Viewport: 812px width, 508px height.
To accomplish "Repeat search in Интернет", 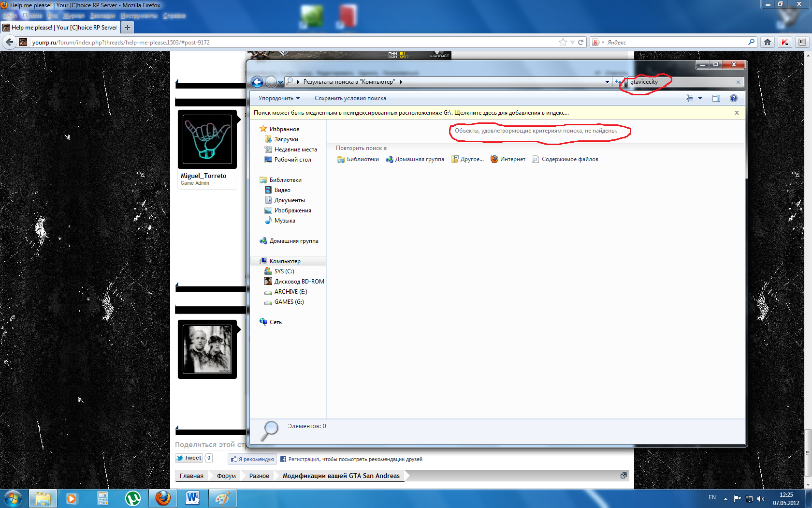I will pos(508,159).
